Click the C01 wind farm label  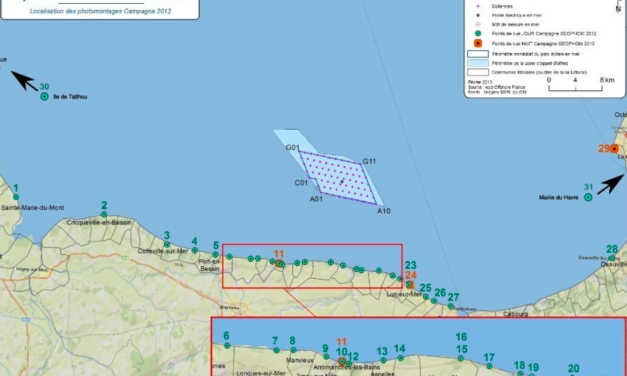(301, 183)
